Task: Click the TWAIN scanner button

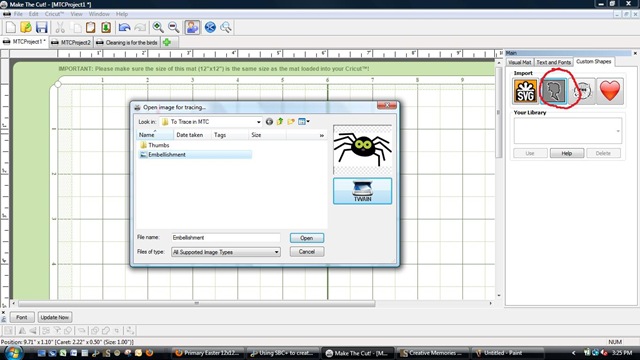Action: (362, 191)
